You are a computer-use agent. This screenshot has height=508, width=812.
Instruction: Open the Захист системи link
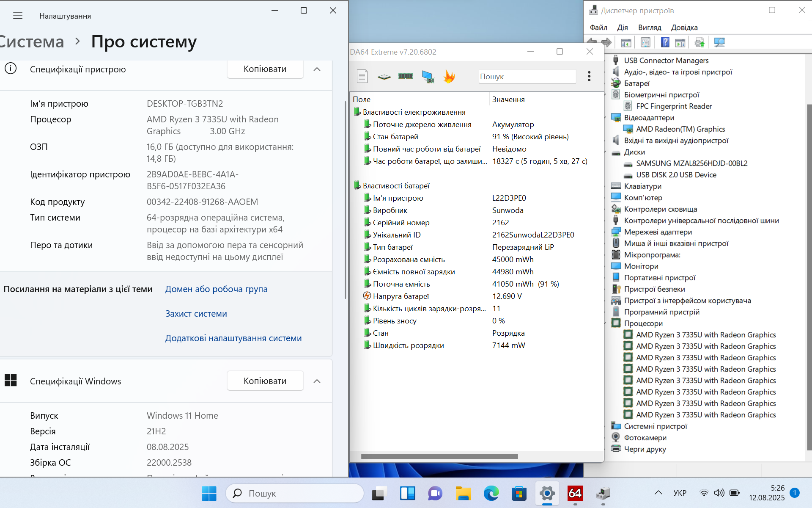[x=196, y=314]
